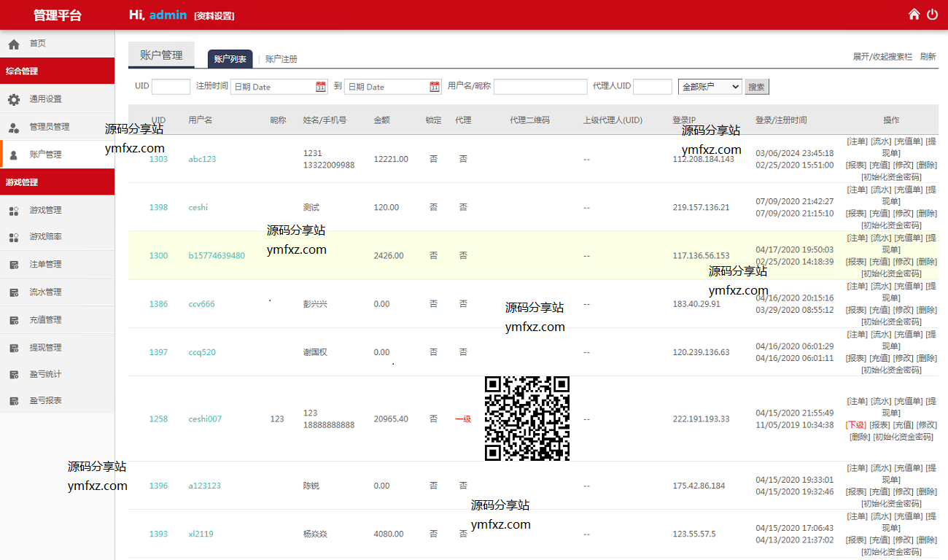Open the 资料设置 profile settings link

pyautogui.click(x=214, y=16)
